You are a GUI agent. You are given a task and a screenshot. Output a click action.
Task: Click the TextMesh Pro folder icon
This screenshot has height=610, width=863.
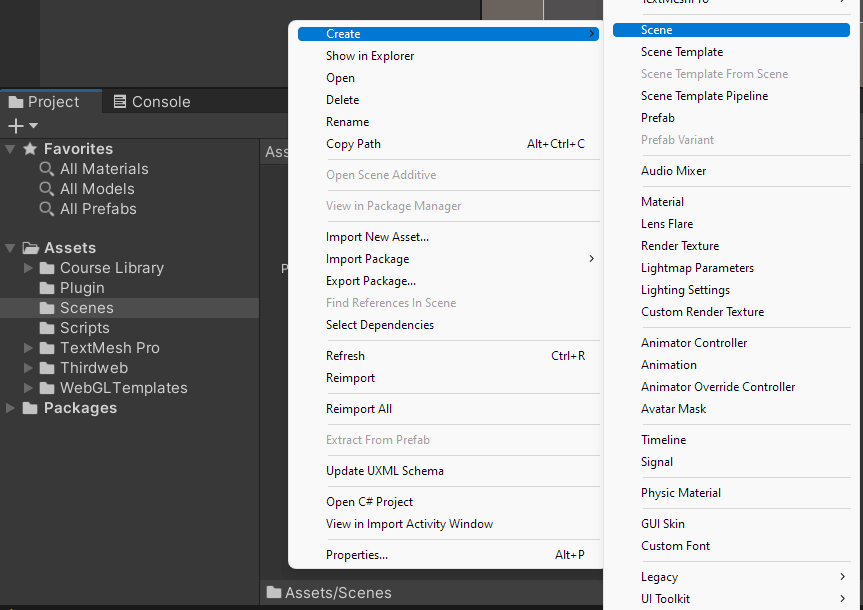(x=47, y=348)
